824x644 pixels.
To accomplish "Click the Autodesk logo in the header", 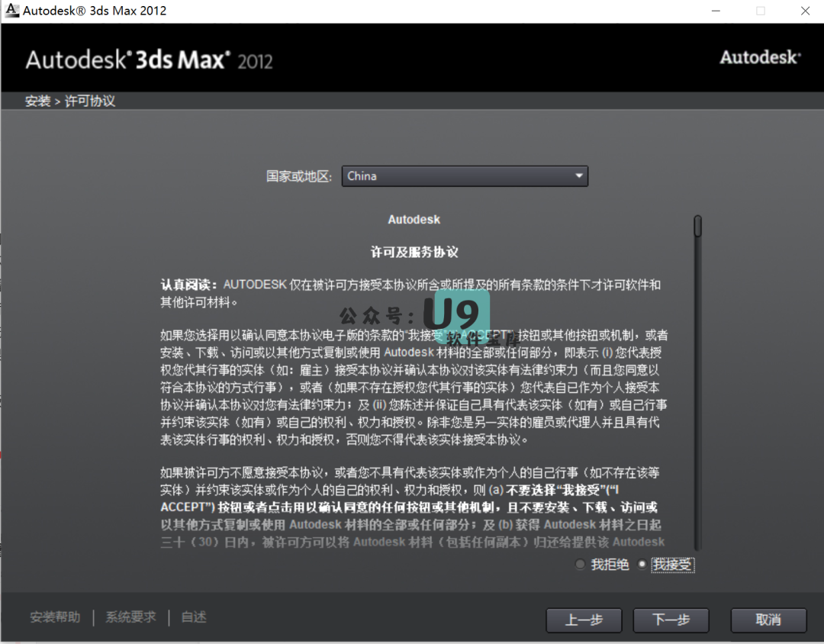I will point(760,57).
